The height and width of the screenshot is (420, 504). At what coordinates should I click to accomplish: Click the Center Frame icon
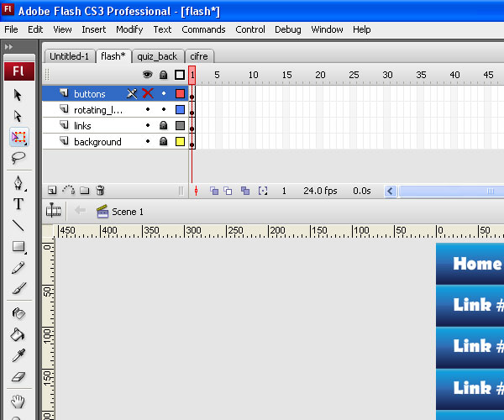(196, 191)
